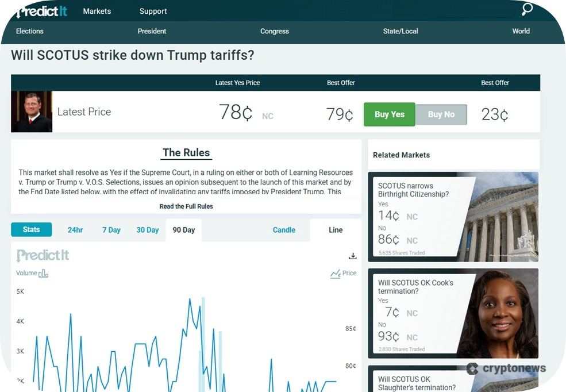Screen dimensions: 566x392
Task: Switch the chart to Candle view
Action: click(284, 229)
